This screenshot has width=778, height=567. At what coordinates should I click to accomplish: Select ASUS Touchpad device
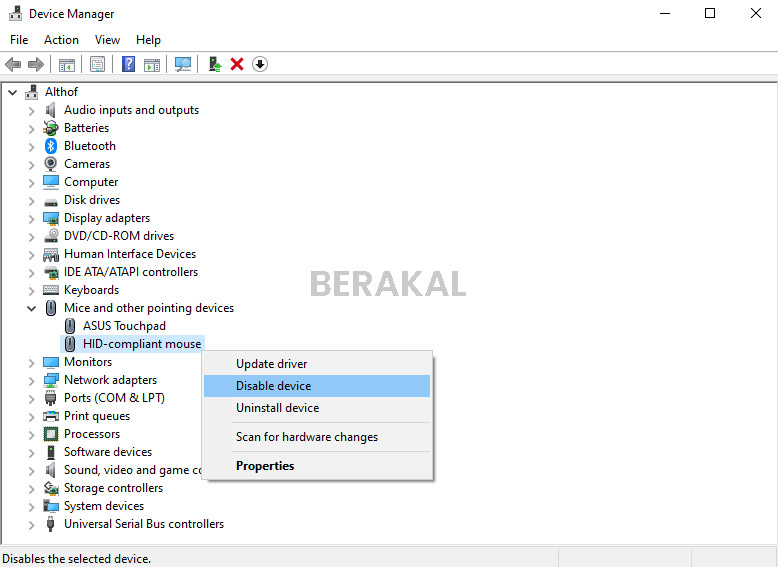tap(124, 326)
